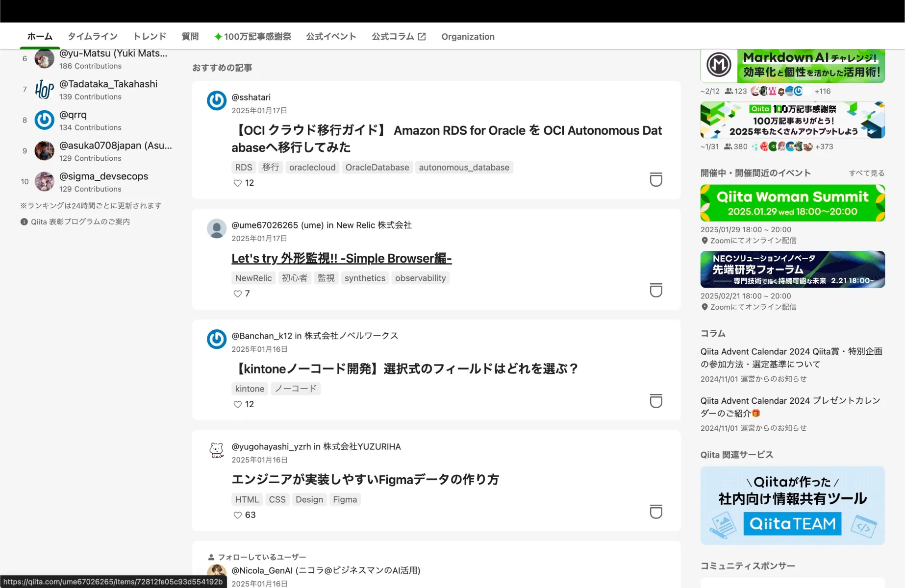
Task: Stock the OCI クラウド移行ガイド article
Action: click(656, 180)
